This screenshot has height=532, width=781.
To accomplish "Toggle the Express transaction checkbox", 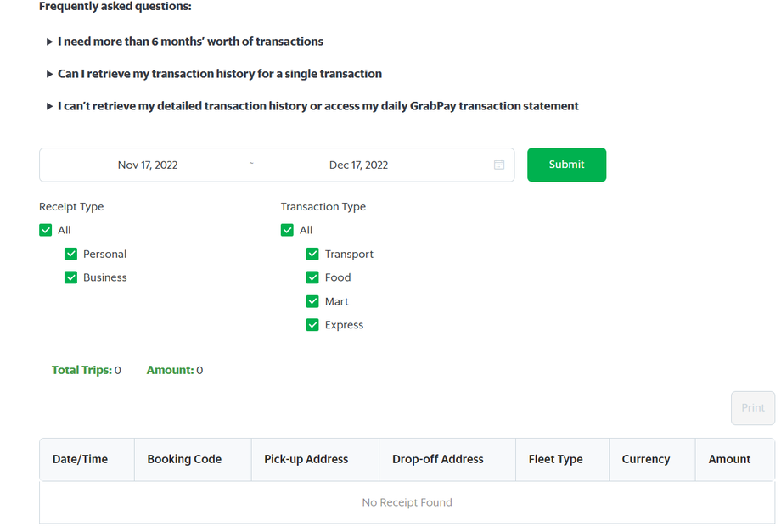I will [313, 325].
